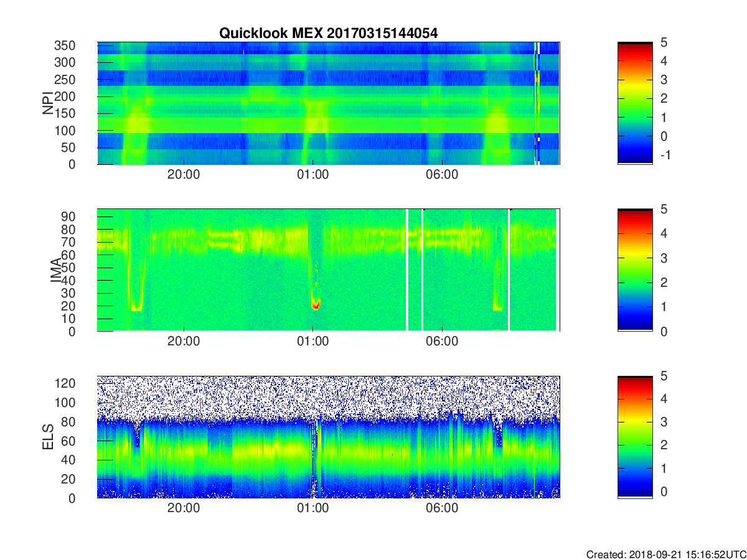747x560 pixels.
Task: Click the 06:00 time label under NPI plot
Action: click(x=442, y=175)
